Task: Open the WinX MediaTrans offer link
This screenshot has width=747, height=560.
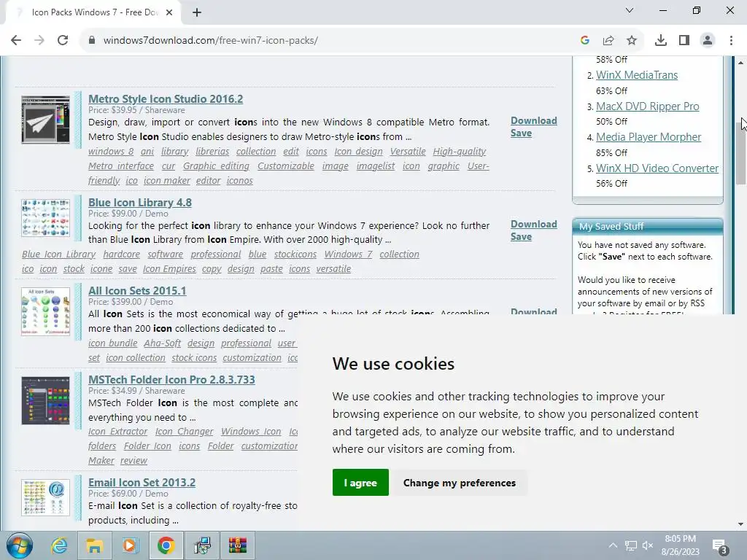Action: pyautogui.click(x=637, y=75)
